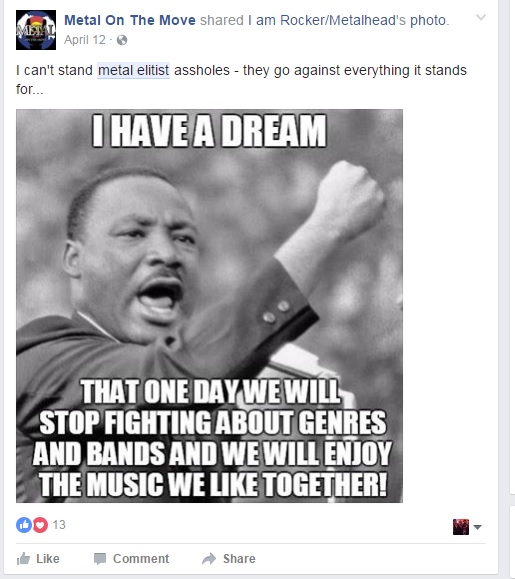Click the share arrow icon
Image resolution: width=515 pixels, height=579 pixels.
click(209, 558)
